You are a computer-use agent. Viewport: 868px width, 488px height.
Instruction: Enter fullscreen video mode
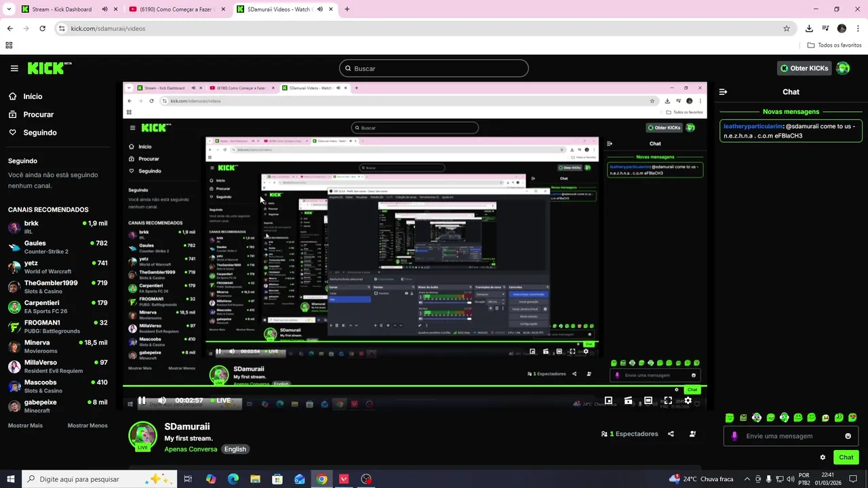point(668,401)
